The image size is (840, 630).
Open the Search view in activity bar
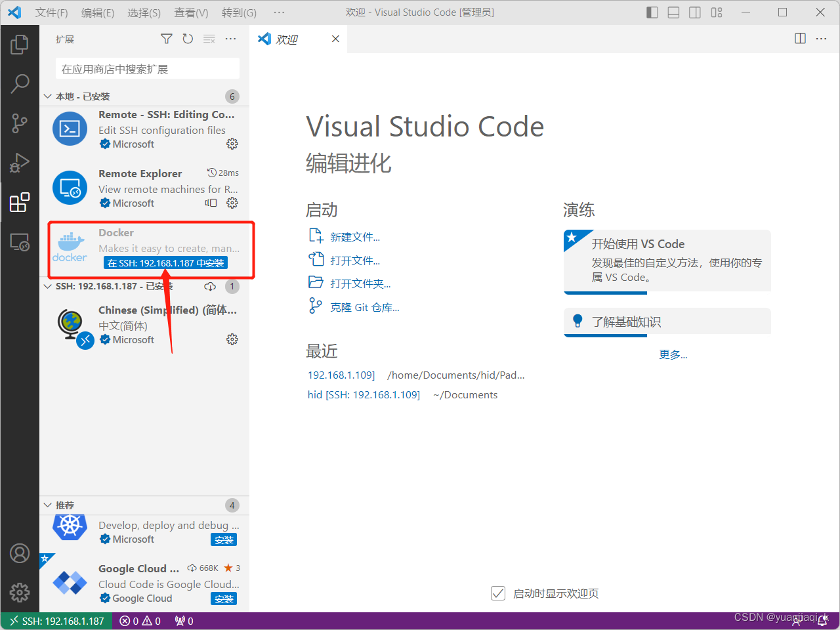point(20,83)
